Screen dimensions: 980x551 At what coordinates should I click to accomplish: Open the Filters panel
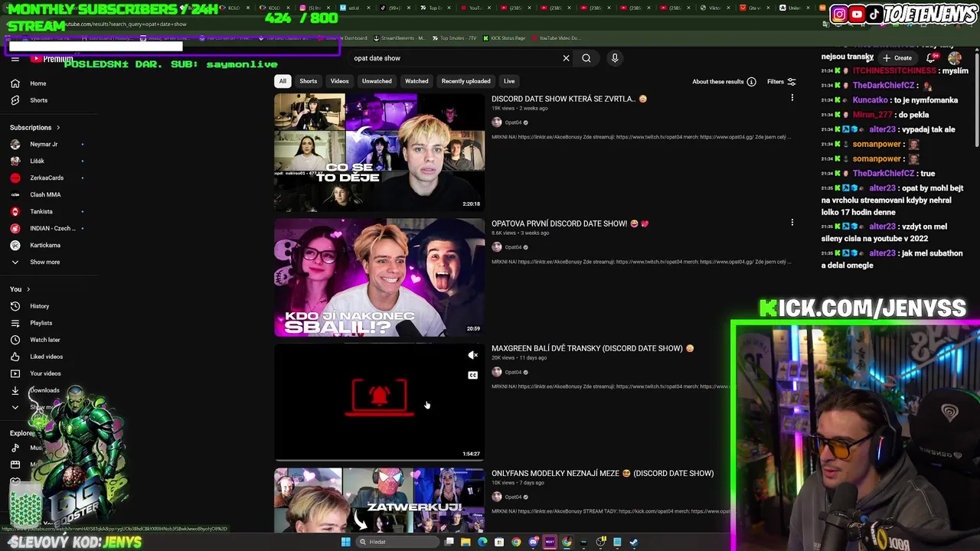point(782,82)
